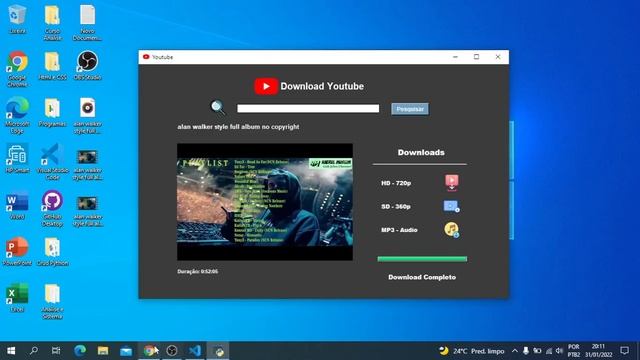This screenshot has width=640, height=360.
Task: Click the 'MP3 - Audio' label
Action: pos(399,230)
